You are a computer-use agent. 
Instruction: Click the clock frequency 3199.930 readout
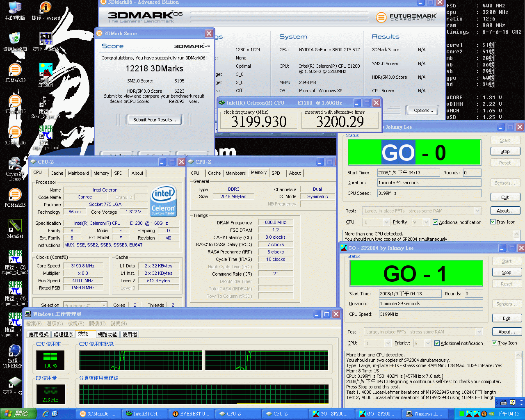click(x=259, y=121)
